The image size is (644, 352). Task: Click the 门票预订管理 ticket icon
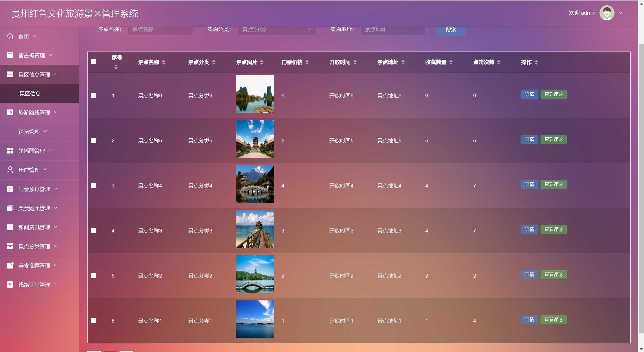10,189
